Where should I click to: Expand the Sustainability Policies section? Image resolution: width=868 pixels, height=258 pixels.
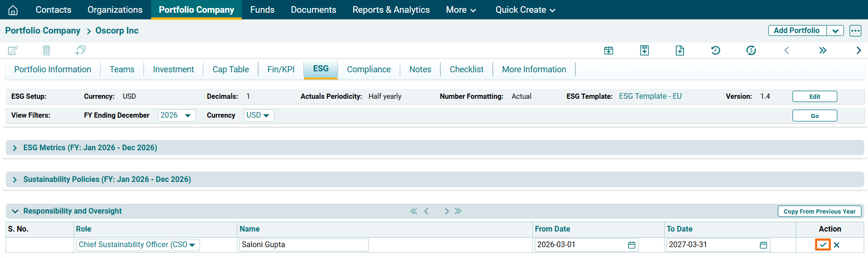pyautogui.click(x=15, y=180)
